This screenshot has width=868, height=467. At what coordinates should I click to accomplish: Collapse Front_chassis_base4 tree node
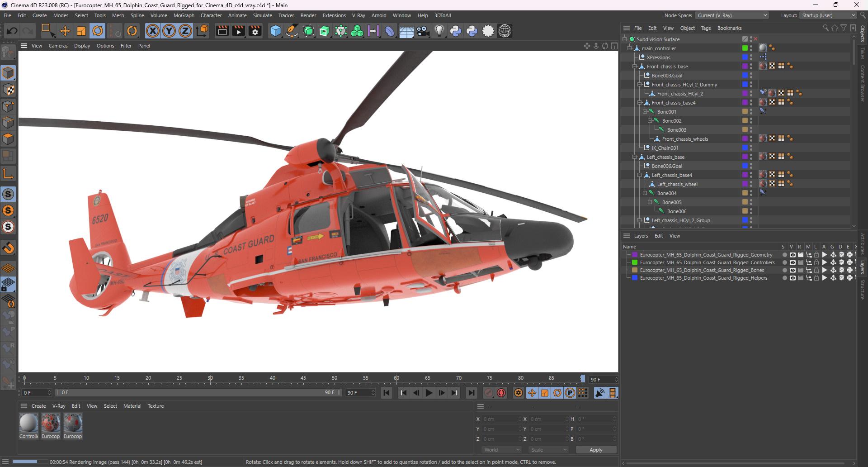click(x=640, y=103)
